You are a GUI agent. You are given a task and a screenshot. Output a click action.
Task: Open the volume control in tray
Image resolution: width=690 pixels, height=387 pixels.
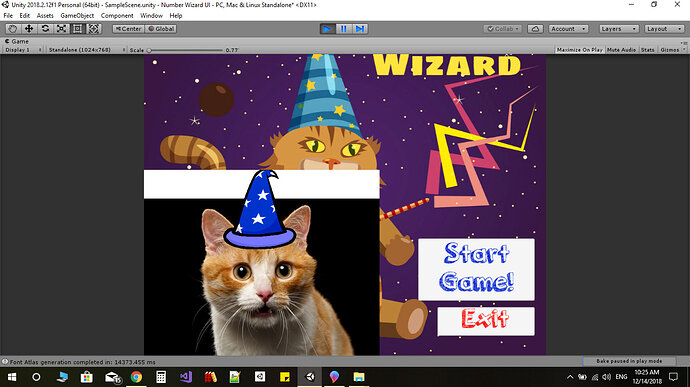click(606, 377)
